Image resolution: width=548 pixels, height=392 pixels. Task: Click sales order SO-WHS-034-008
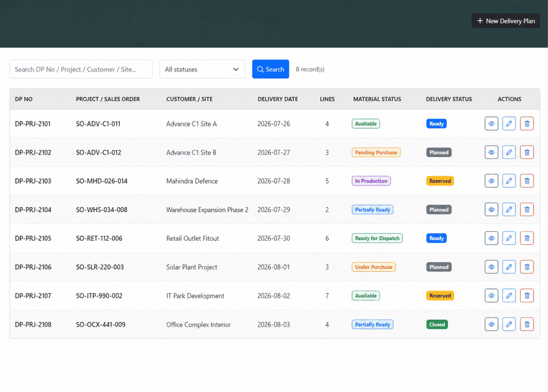point(102,210)
